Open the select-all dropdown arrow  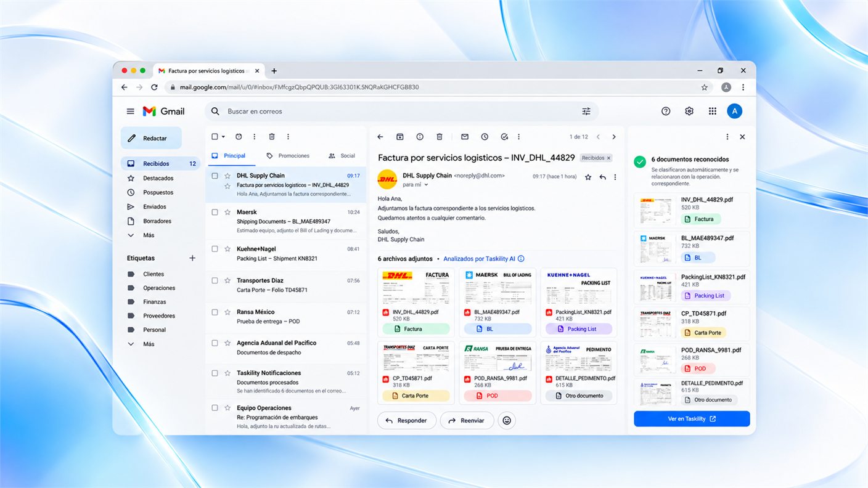(x=223, y=137)
